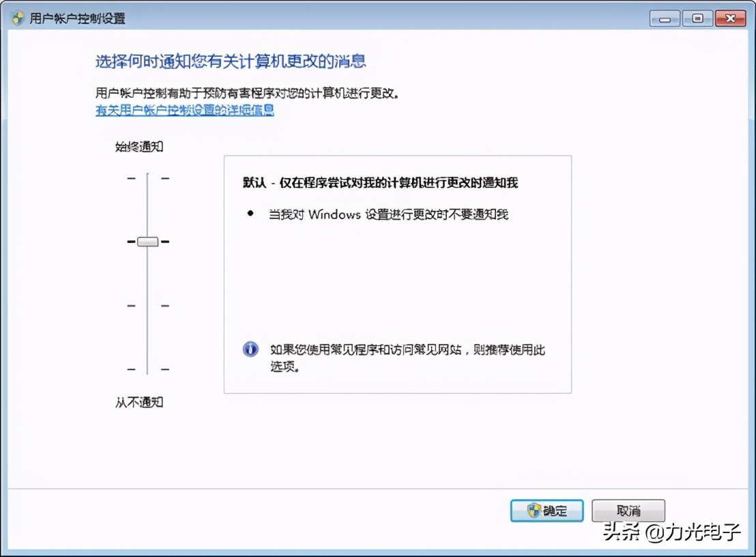Maximize the UAC settings window
The image size is (756, 557).
pos(697,18)
